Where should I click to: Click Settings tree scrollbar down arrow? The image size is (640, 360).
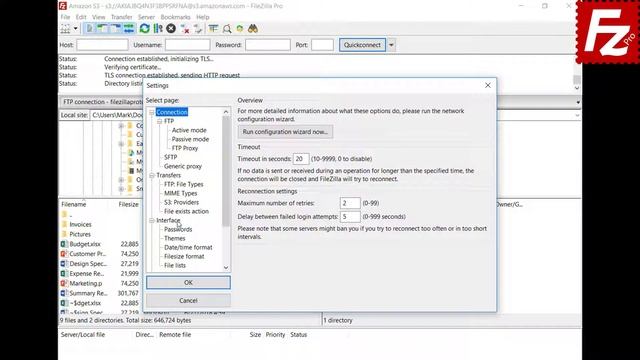click(x=226, y=268)
